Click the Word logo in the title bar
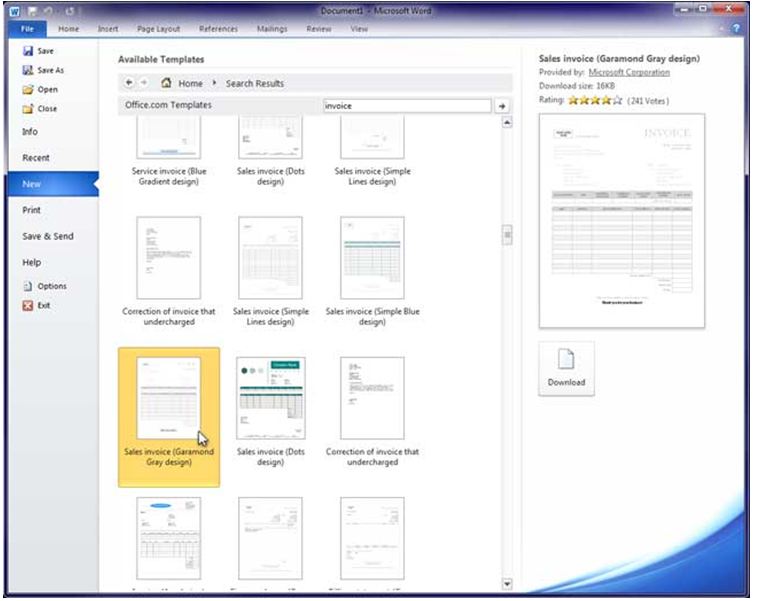 15,11
